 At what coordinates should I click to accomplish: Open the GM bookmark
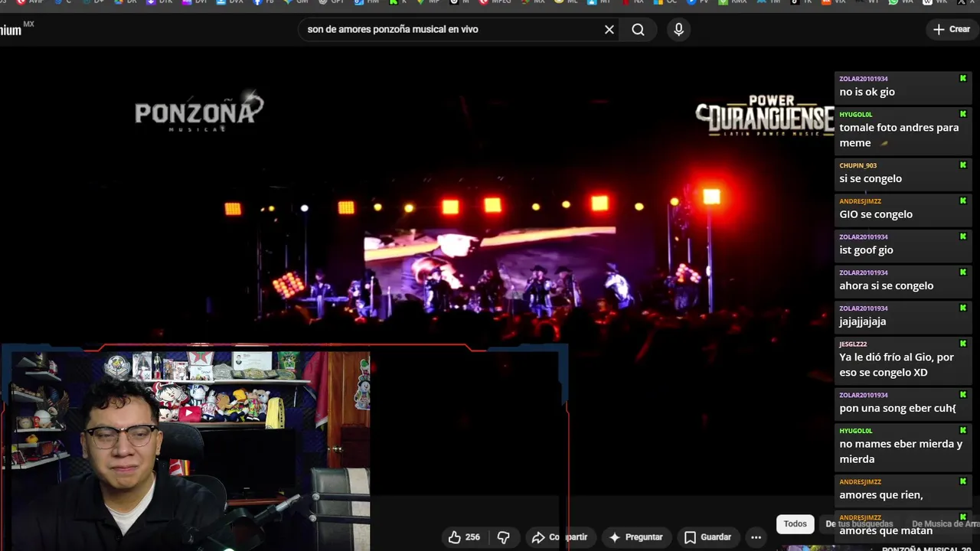click(x=296, y=2)
